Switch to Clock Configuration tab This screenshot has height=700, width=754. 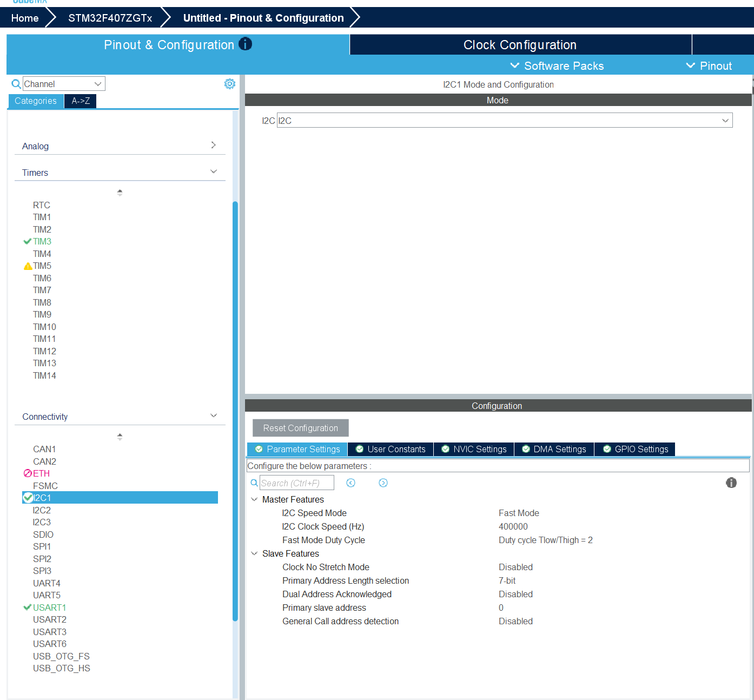point(520,45)
